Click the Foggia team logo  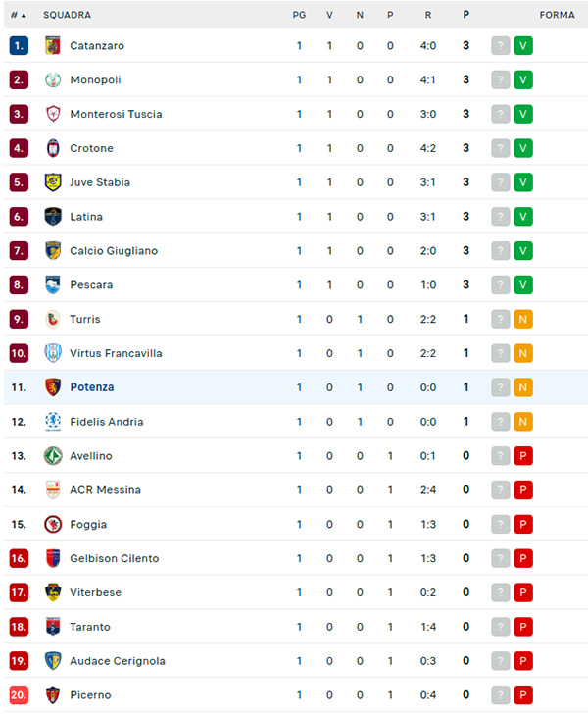(x=53, y=524)
